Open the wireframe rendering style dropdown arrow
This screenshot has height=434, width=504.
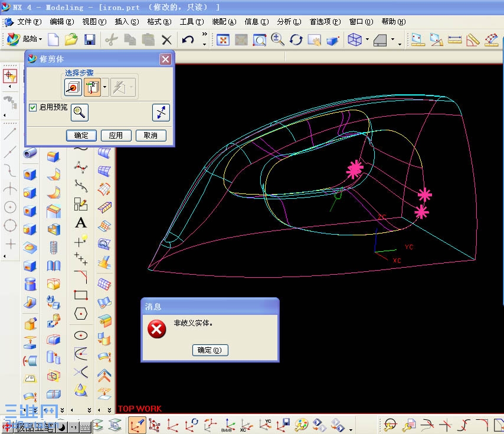[367, 41]
